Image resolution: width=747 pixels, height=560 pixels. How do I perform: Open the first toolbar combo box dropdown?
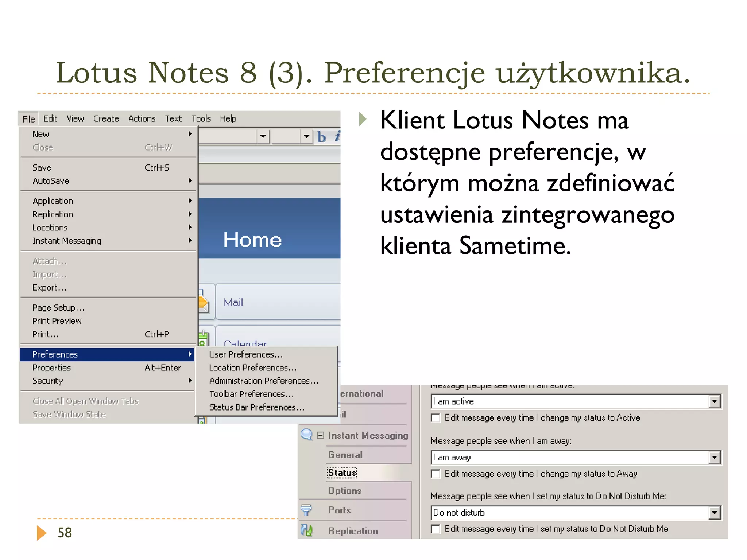263,137
